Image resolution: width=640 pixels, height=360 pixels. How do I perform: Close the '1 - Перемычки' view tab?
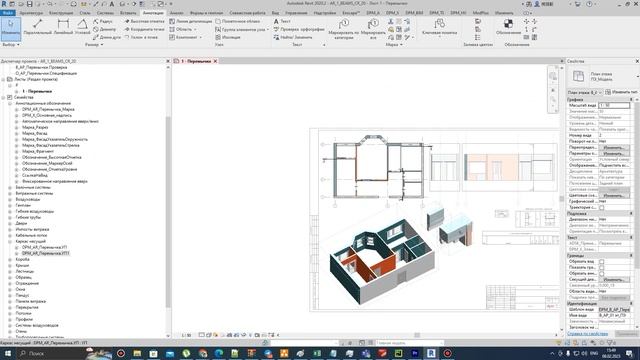pyautogui.click(x=215, y=61)
